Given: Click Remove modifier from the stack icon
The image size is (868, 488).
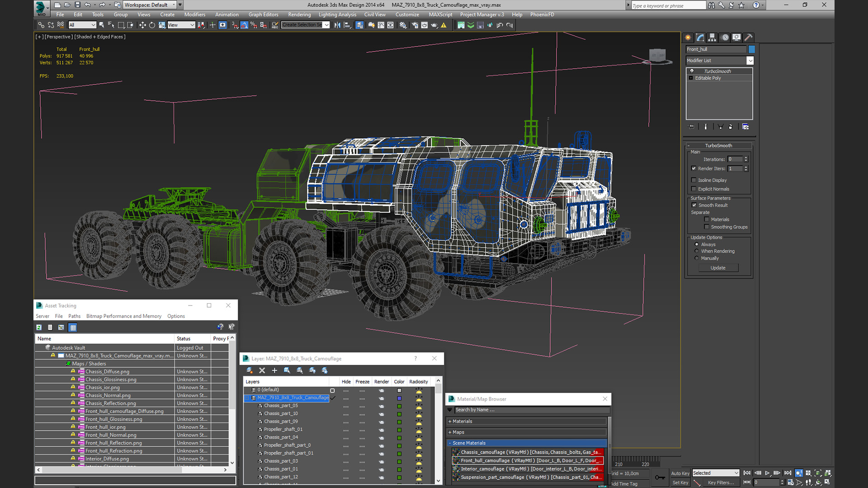Looking at the screenshot, I should (730, 127).
